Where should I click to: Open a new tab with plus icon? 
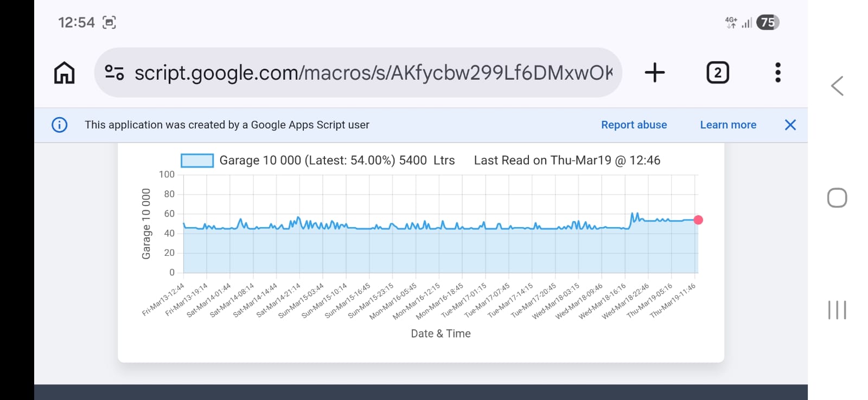[655, 73]
